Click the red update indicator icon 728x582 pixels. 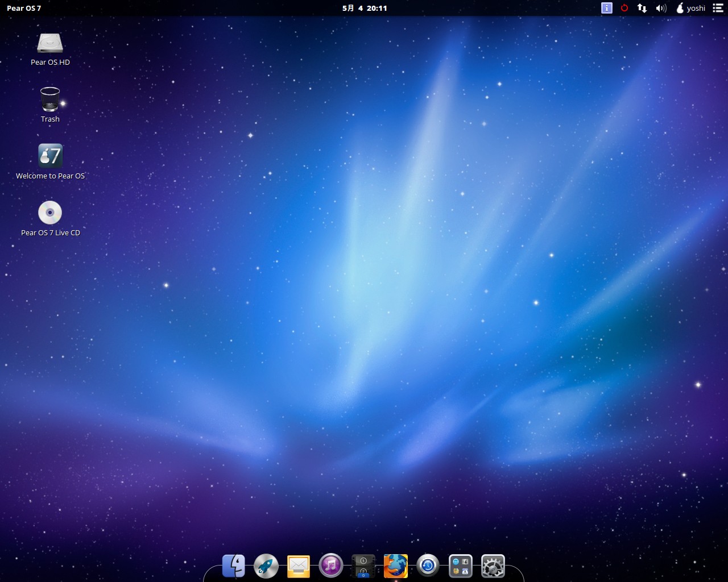click(x=624, y=8)
